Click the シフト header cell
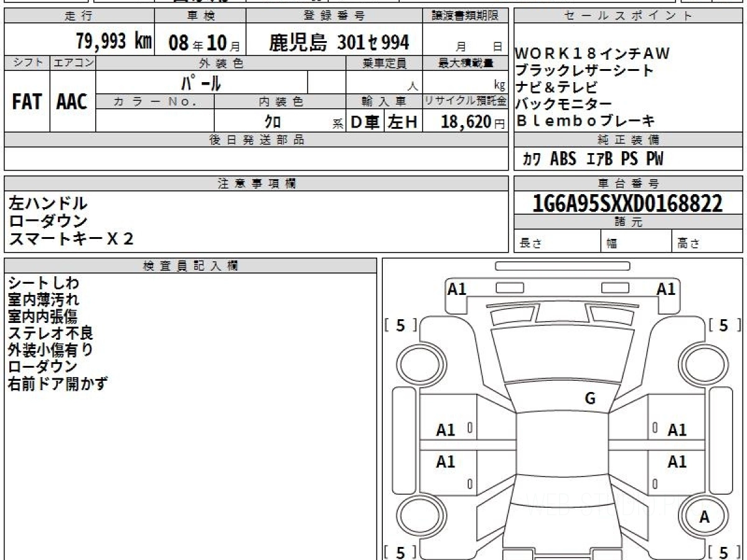Screen dimensions: 747x560 (27, 63)
